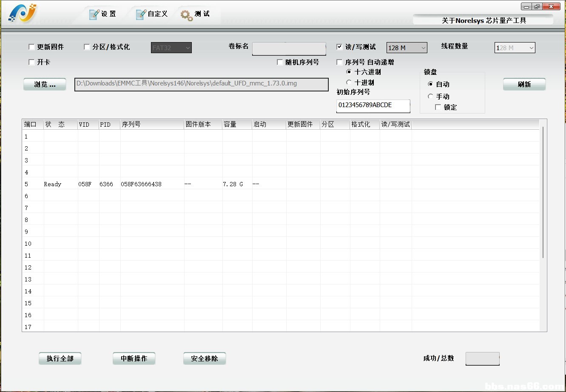
Task: Click the 格式化 column header
Action: click(x=365, y=124)
